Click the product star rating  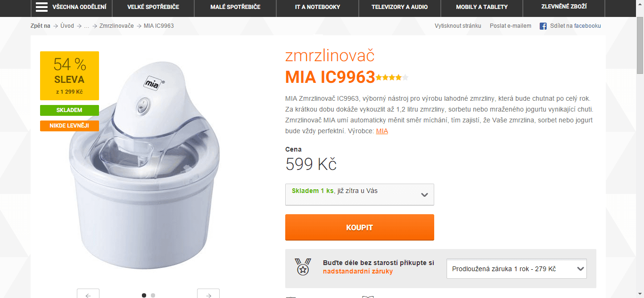[x=392, y=77]
